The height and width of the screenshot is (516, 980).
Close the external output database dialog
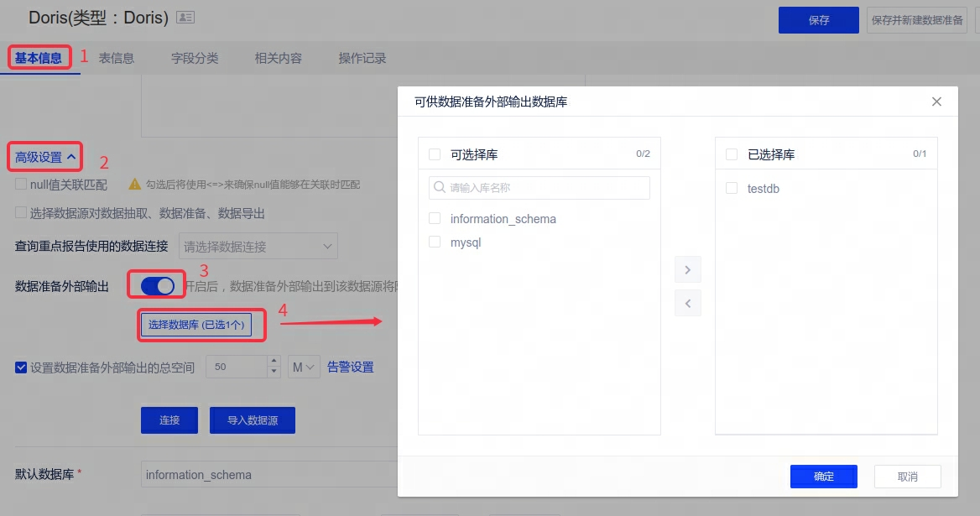pyautogui.click(x=937, y=102)
